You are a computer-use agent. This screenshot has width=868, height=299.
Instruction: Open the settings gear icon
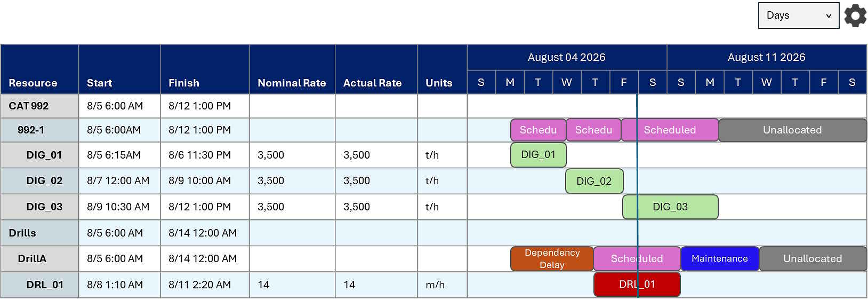pyautogui.click(x=855, y=16)
